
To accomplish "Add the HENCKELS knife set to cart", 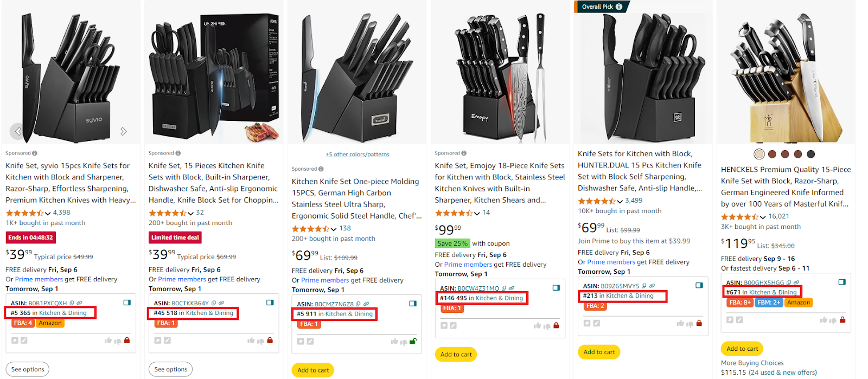I will (742, 349).
